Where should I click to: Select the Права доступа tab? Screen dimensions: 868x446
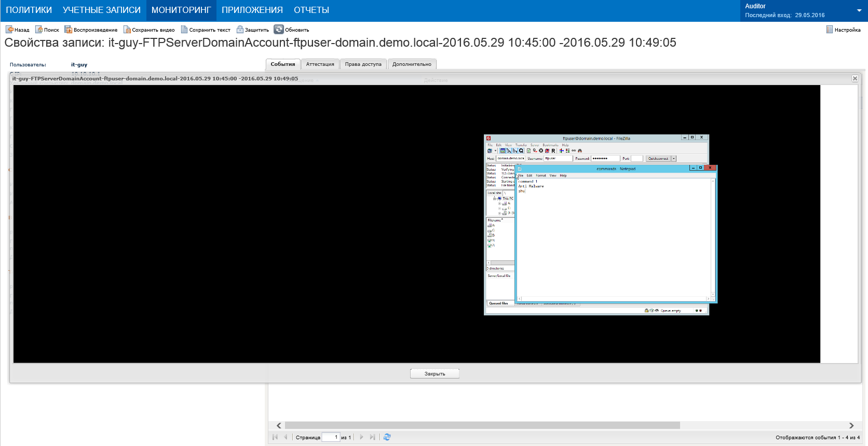363,64
